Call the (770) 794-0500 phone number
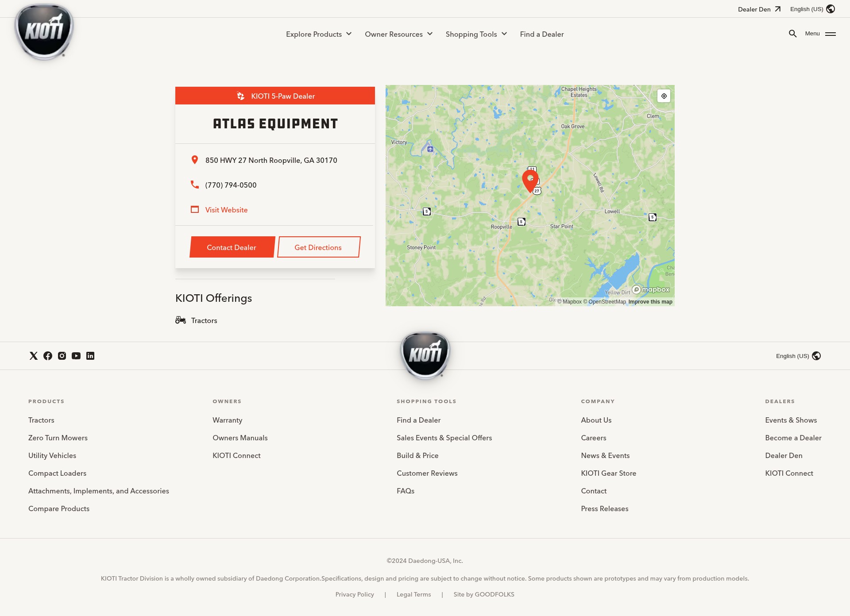Screen dimensions: 850x616 pyautogui.click(x=231, y=185)
